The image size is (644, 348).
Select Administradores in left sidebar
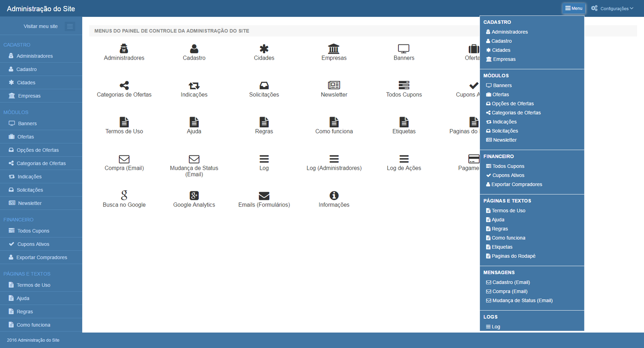[x=41, y=56]
